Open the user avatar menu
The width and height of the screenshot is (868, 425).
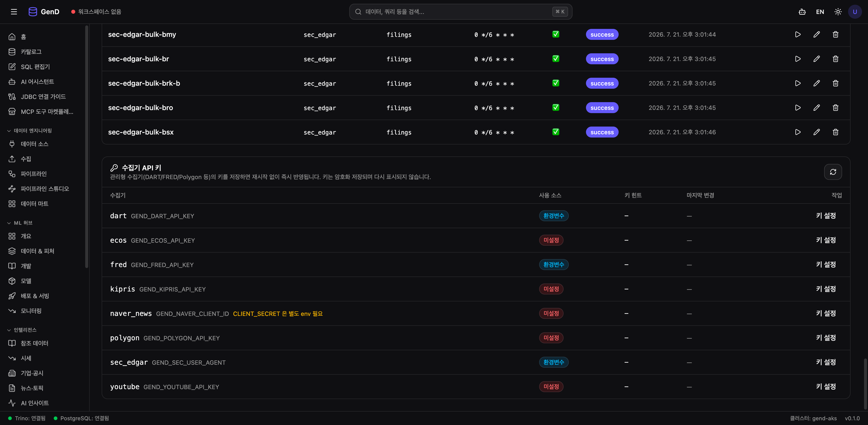[x=855, y=12]
